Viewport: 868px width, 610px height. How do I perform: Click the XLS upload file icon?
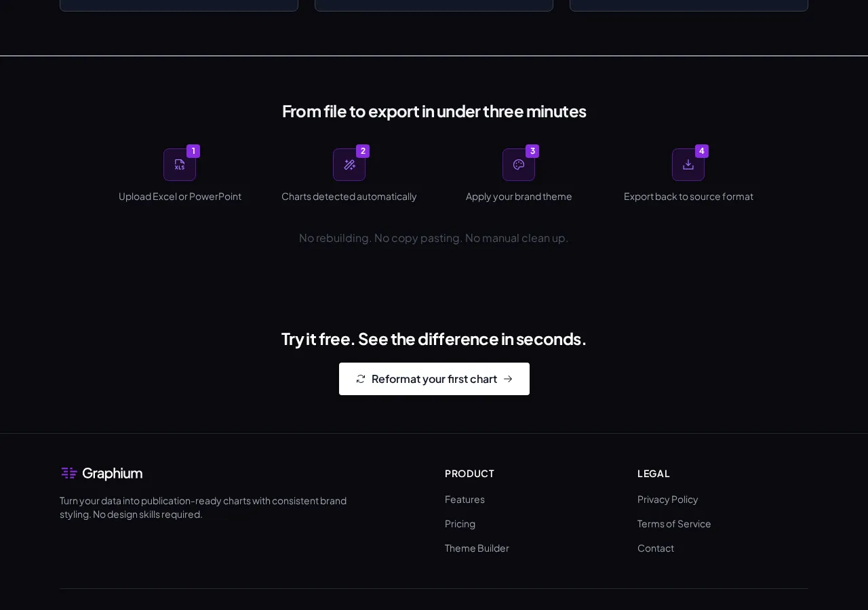(x=180, y=165)
